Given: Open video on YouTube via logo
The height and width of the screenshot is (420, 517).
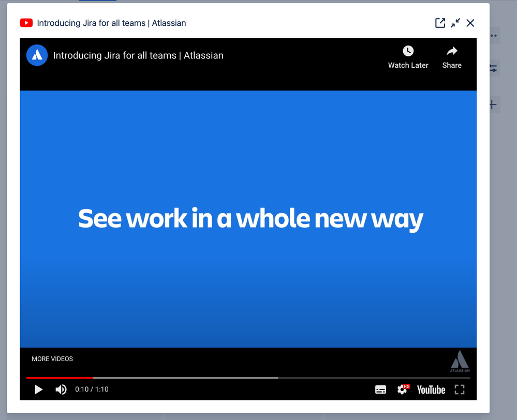Looking at the screenshot, I should pos(431,389).
